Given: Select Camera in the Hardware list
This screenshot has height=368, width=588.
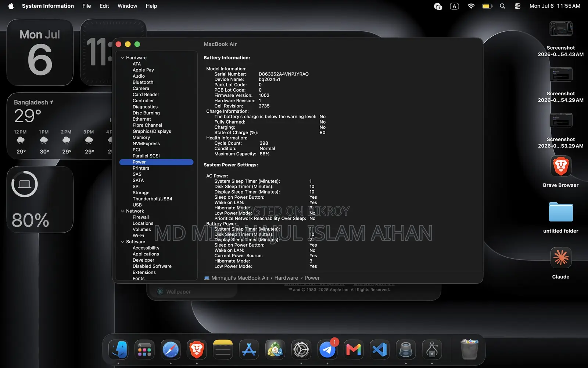Looking at the screenshot, I should point(141,88).
